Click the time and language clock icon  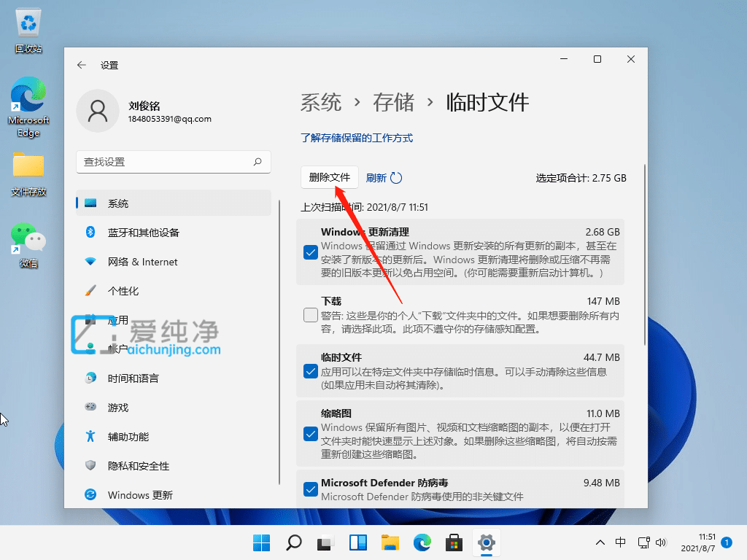90,378
